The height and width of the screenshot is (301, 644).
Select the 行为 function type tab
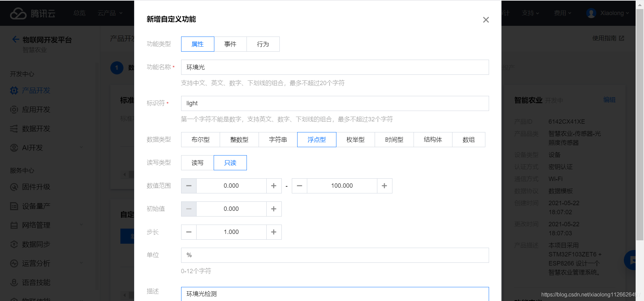(263, 44)
